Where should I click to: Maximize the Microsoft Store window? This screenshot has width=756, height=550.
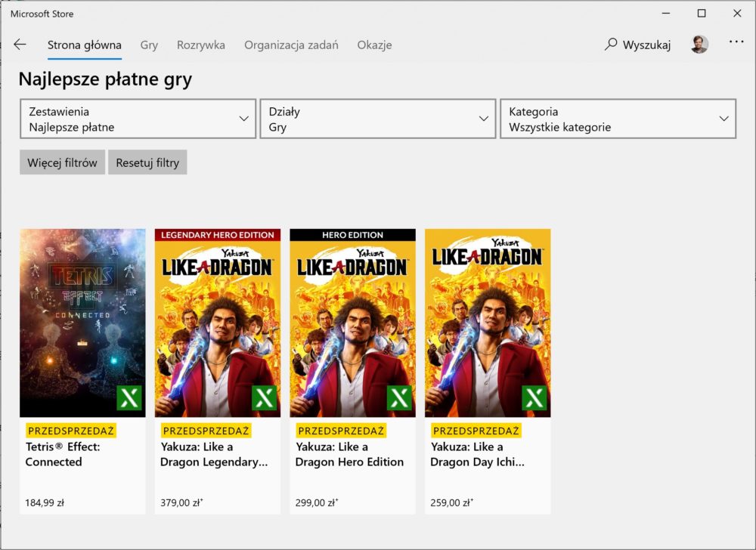point(702,14)
